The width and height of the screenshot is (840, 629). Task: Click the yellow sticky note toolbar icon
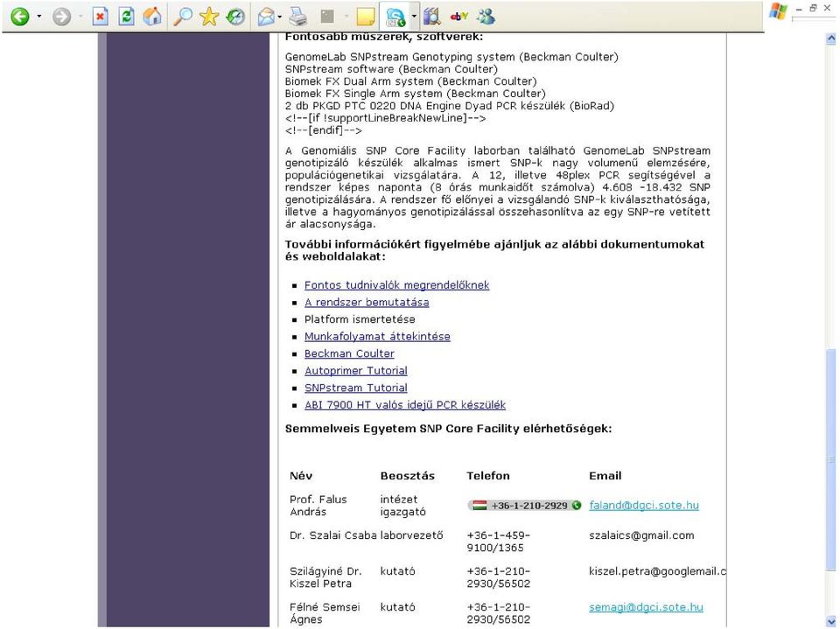click(x=366, y=17)
